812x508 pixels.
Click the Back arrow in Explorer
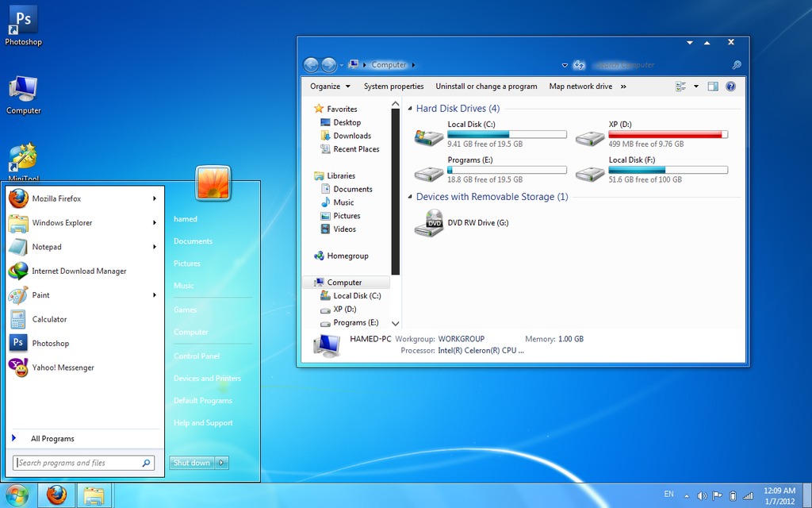311,65
